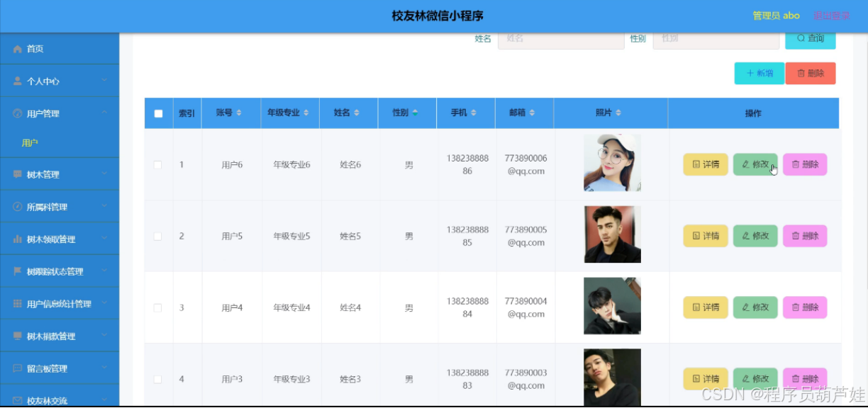This screenshot has height=408, width=868.
Task: Expand 留言板管理 with its chevron
Action: point(104,368)
